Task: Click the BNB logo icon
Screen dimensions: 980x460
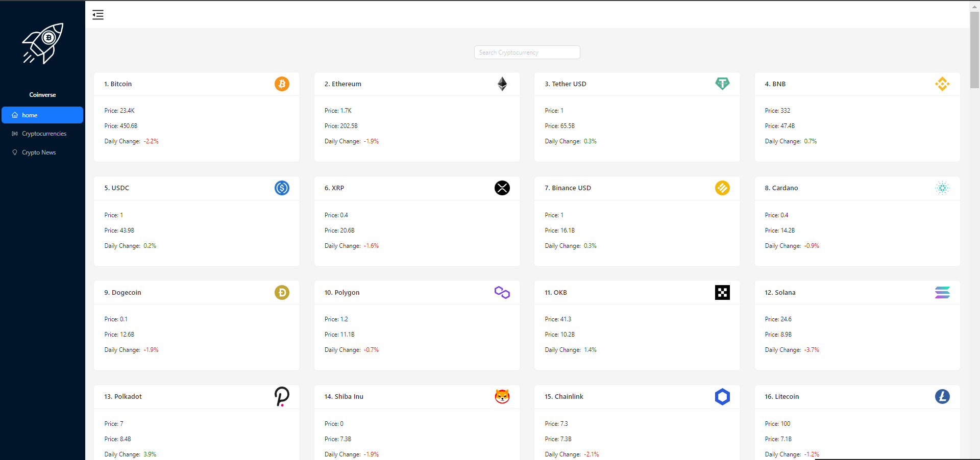Action: (942, 84)
